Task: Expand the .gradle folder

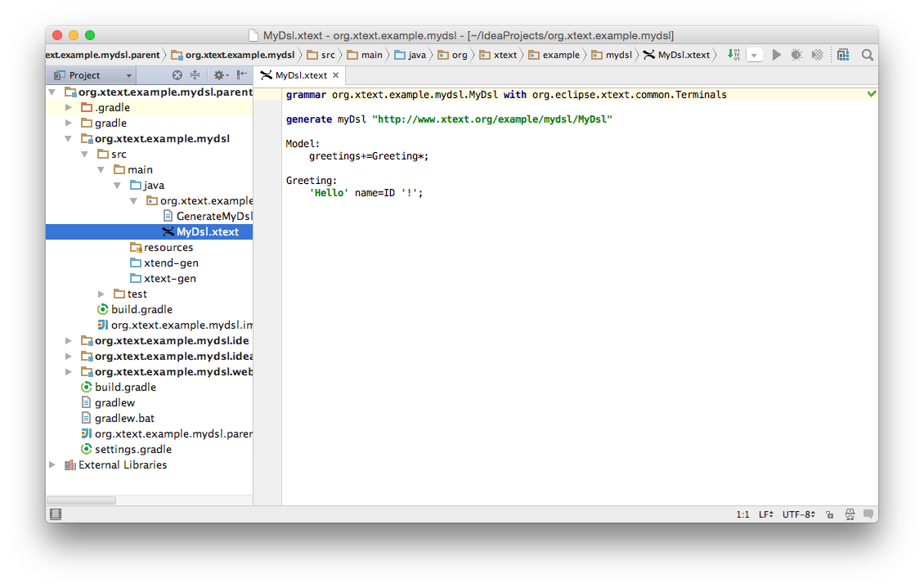Action: [69, 108]
